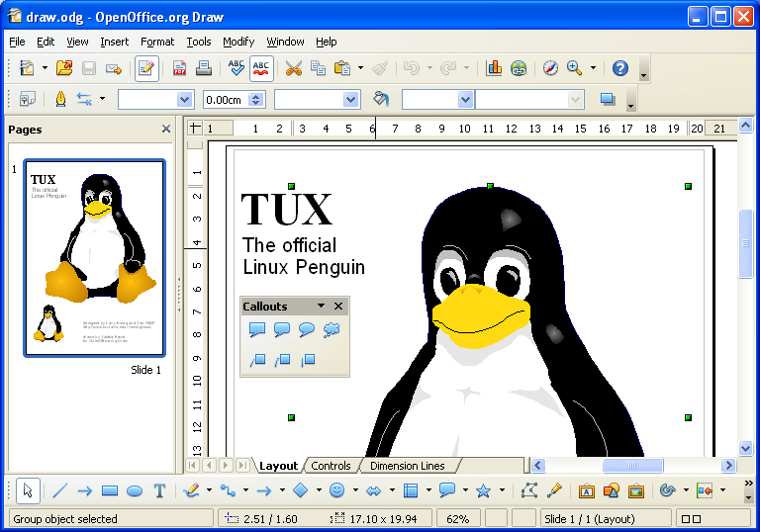Viewport: 760px width, 532px height.
Task: Toggle Edit File mode
Action: tap(145, 68)
